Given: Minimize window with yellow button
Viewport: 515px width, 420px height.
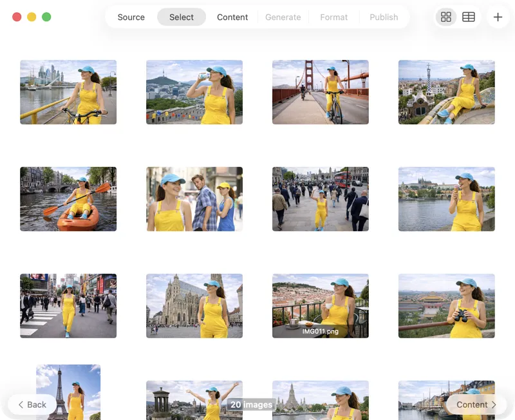Looking at the screenshot, I should click(32, 17).
